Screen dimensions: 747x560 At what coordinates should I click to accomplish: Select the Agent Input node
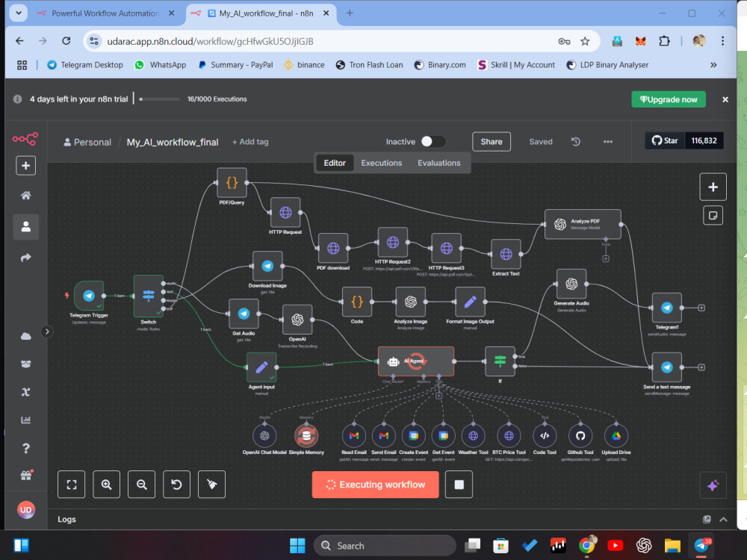coord(261,367)
